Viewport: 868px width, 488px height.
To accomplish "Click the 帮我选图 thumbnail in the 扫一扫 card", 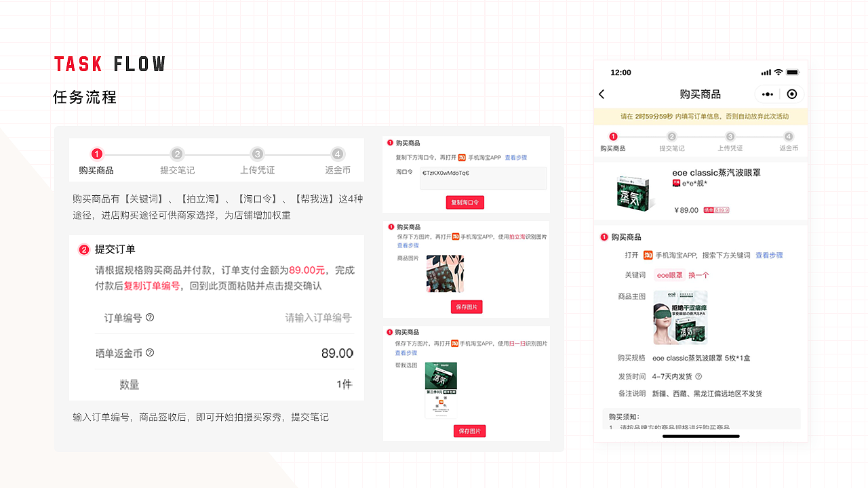I will [x=441, y=390].
